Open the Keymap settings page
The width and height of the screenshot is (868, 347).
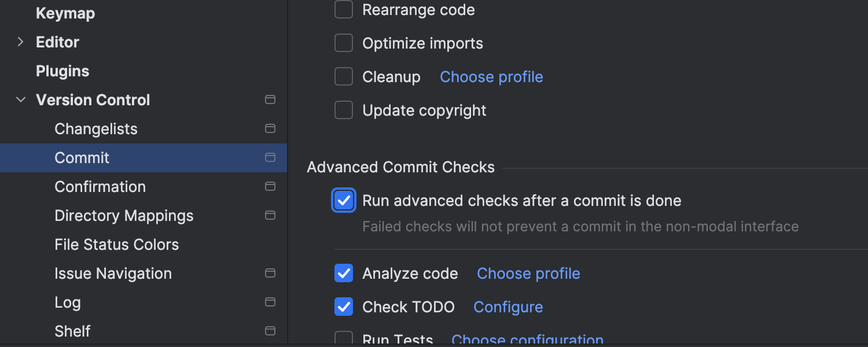[65, 13]
